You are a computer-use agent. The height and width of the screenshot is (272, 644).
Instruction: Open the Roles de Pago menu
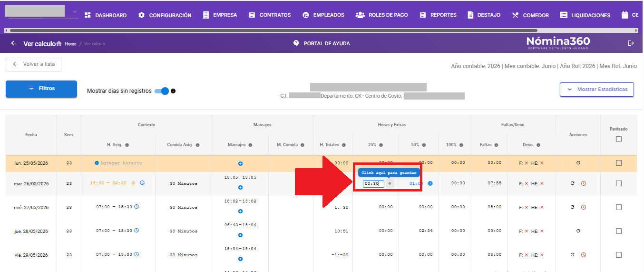point(382,15)
